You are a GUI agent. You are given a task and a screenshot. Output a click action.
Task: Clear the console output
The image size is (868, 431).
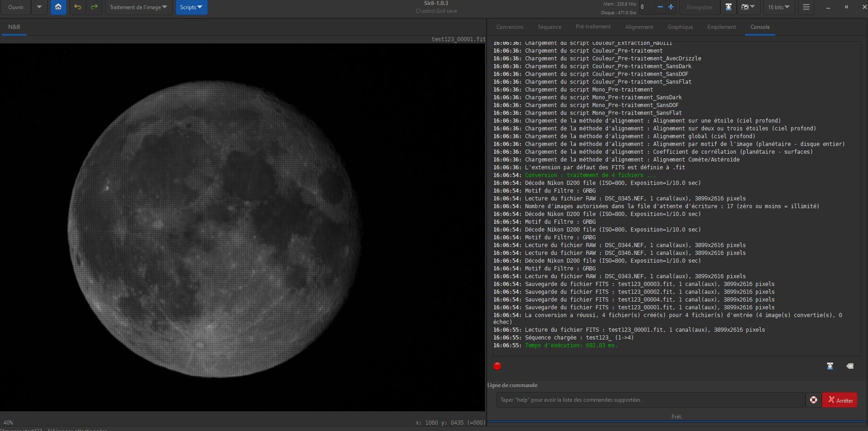850,366
